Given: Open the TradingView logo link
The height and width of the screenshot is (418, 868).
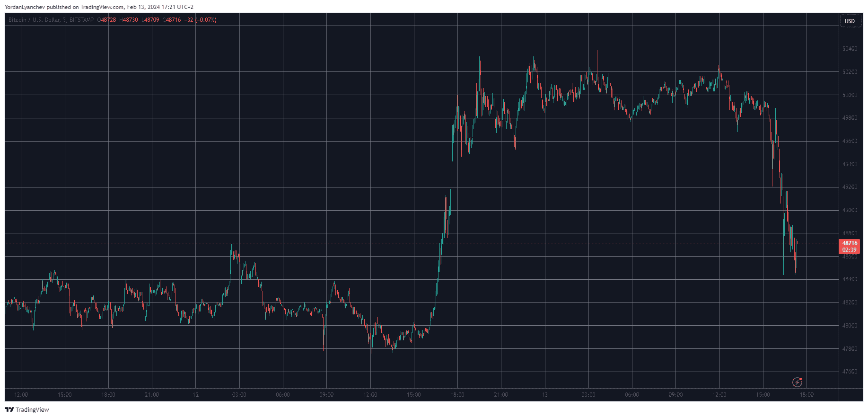Looking at the screenshot, I should pyautogui.click(x=27, y=409).
